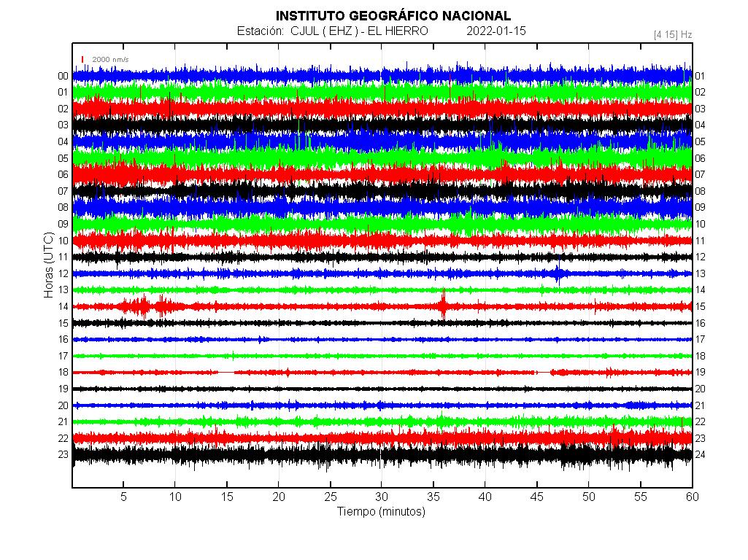Click the 5 minute tick label on time axis

coord(123,497)
